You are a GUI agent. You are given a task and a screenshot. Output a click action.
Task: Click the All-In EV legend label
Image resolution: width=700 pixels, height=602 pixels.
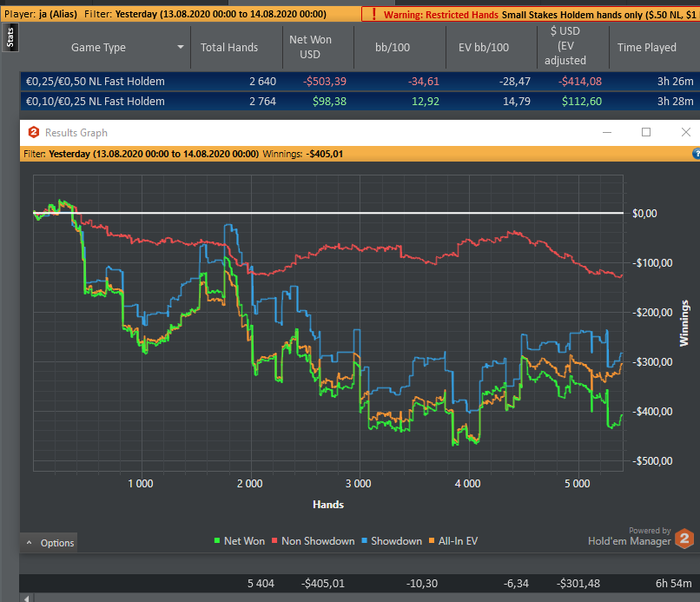[x=458, y=541]
